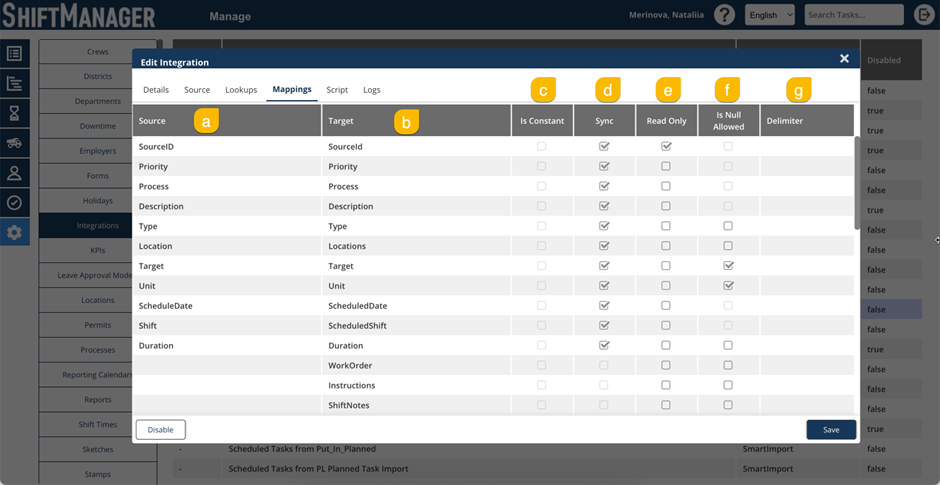The height and width of the screenshot is (485, 940).
Task: Click the logout icon in header
Action: pyautogui.click(x=924, y=15)
